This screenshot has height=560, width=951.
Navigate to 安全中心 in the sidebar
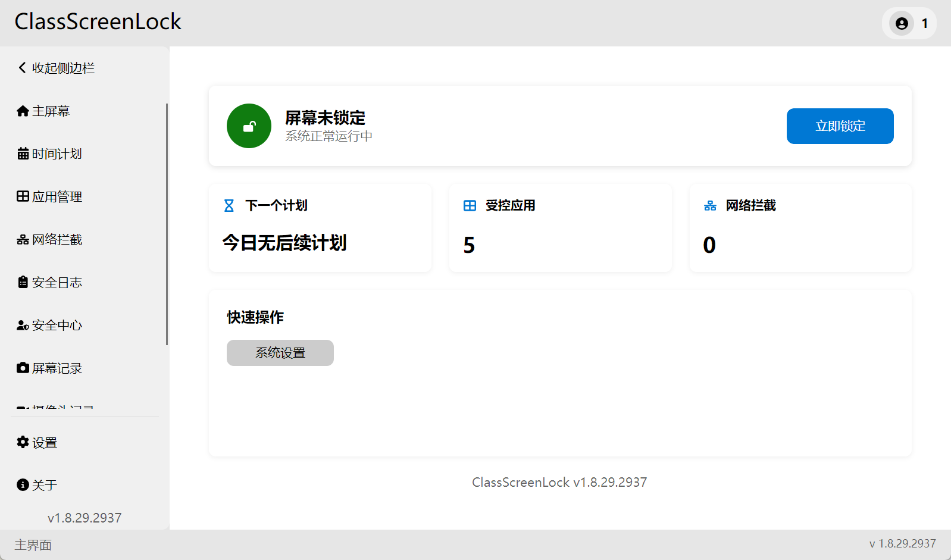pos(57,325)
